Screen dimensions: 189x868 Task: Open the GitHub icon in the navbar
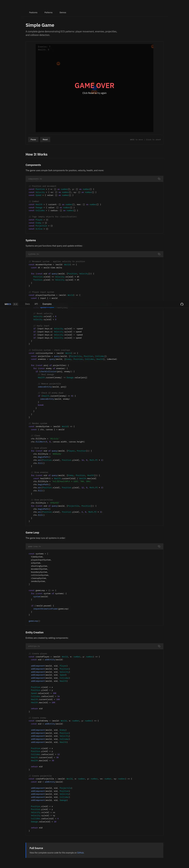pyautogui.click(x=182, y=304)
